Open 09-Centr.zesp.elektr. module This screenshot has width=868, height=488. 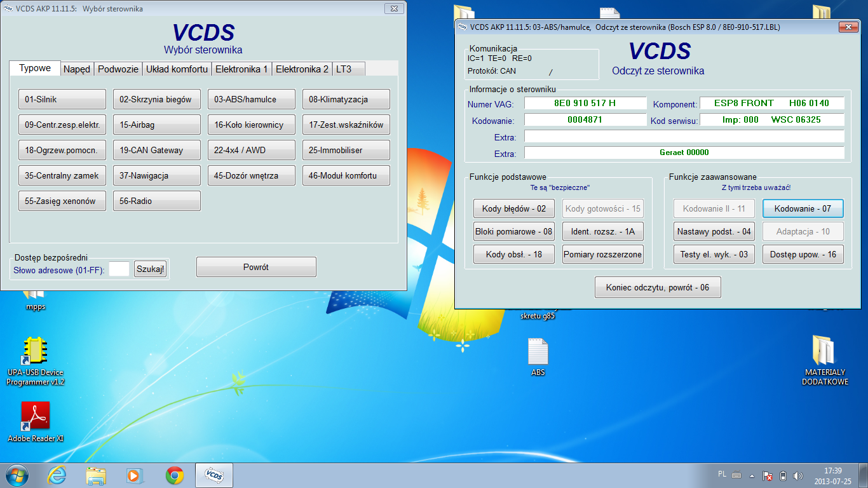point(62,125)
